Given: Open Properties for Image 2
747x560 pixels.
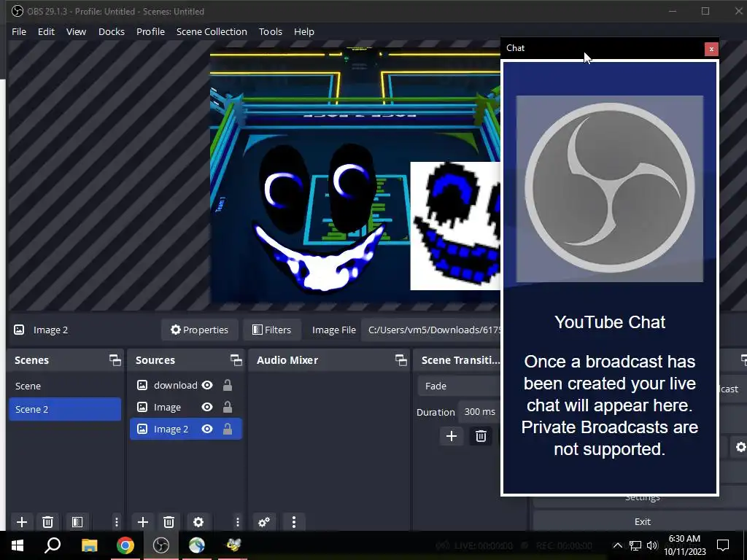Looking at the screenshot, I should (200, 330).
